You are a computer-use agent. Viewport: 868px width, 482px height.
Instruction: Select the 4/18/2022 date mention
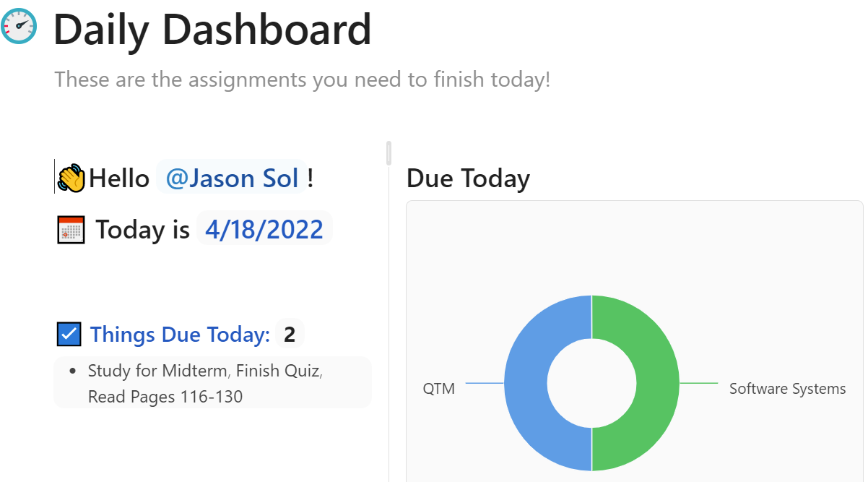click(x=264, y=229)
